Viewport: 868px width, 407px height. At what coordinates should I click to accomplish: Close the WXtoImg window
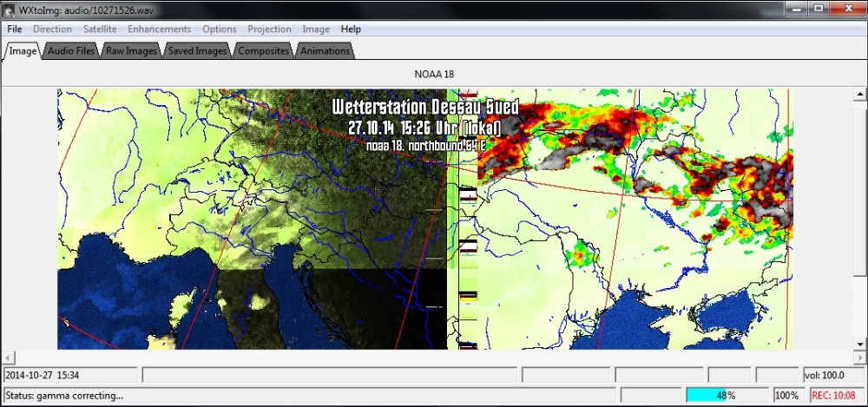pyautogui.click(x=847, y=9)
